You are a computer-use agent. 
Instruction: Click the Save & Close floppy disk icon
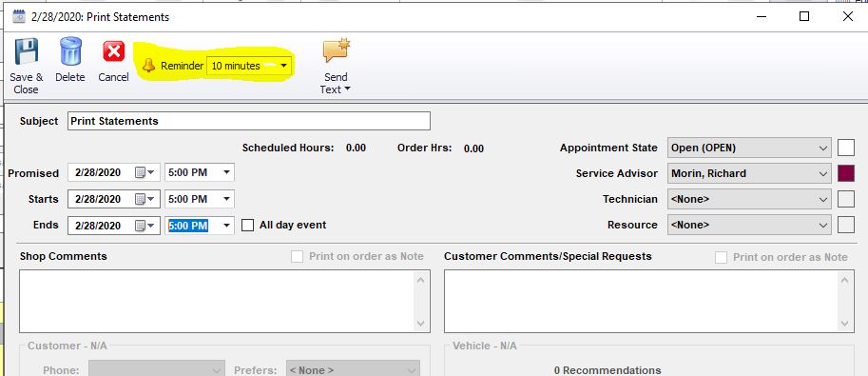coord(26,51)
